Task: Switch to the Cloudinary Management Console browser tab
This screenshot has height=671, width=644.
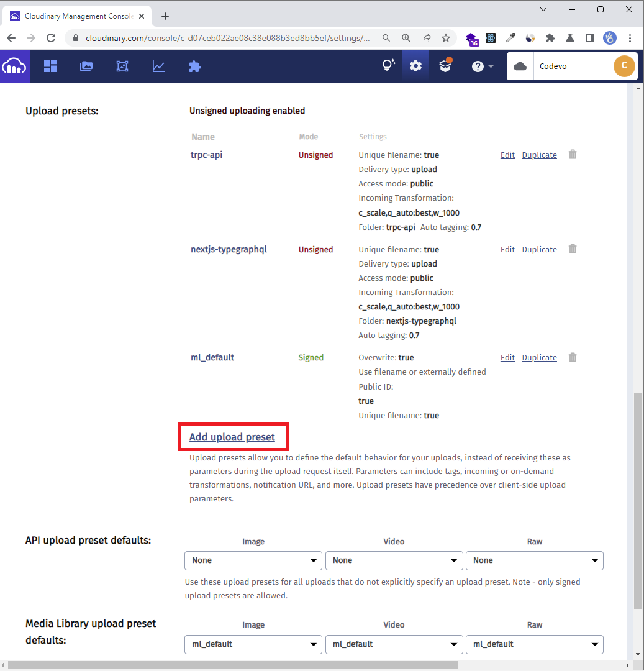Action: (x=77, y=16)
